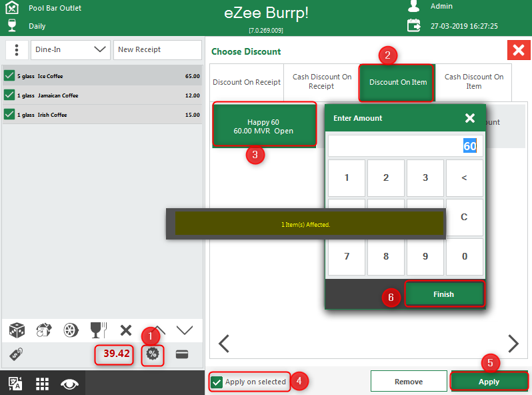Viewport: 532px width, 395px height.
Task: Click the Finish button in Enter Amount
Action: coord(444,294)
